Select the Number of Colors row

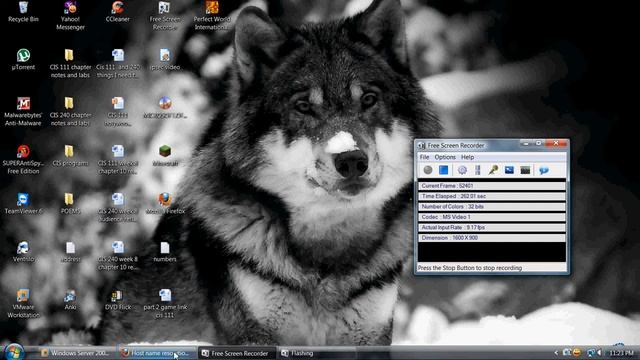(492, 207)
